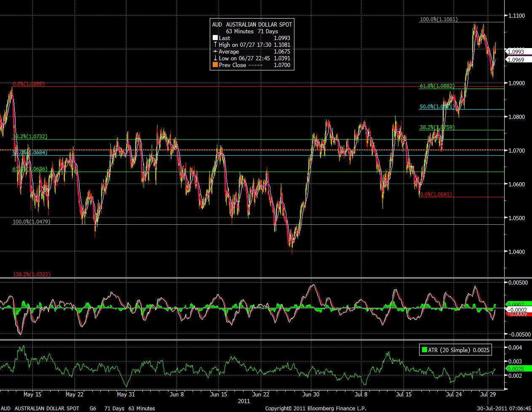This screenshot has height=412, width=532.
Task: Click the May 22 date on time axis
Action: click(x=74, y=395)
